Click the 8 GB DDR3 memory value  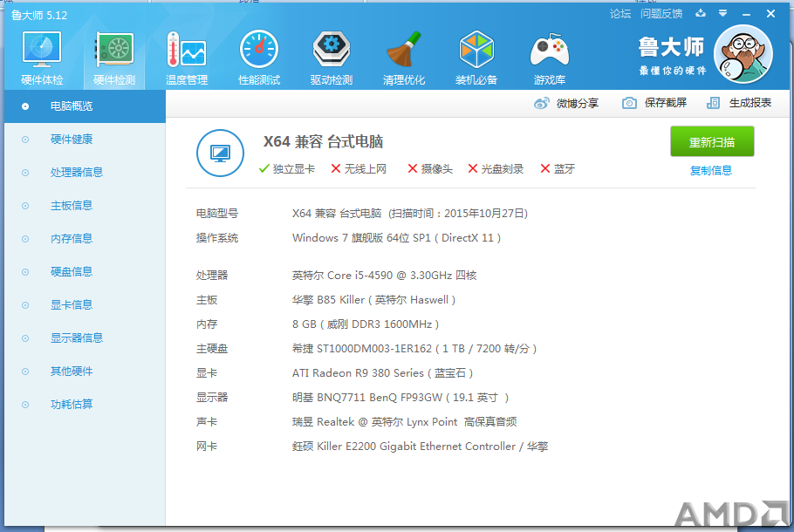pos(366,324)
